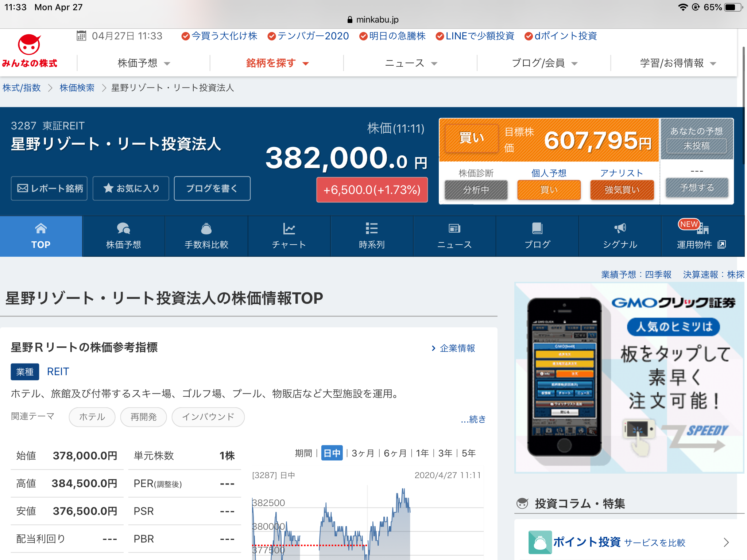Click the 個人予想 買い button
Screen dimensions: 747x560
tap(549, 190)
